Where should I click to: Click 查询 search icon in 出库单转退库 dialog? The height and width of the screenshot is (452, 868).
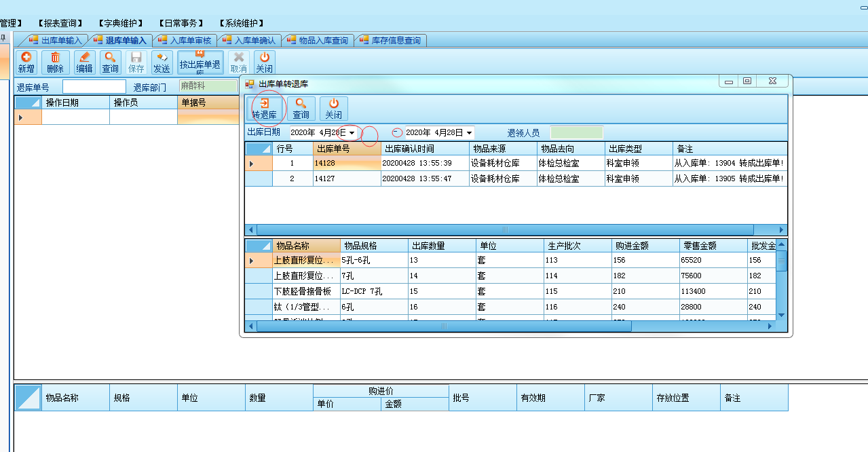(x=301, y=108)
